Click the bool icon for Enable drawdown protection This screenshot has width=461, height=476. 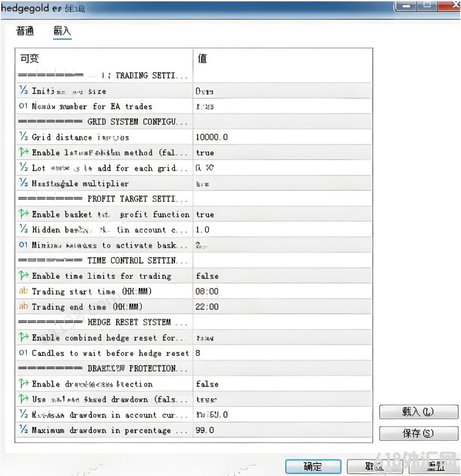click(x=24, y=384)
